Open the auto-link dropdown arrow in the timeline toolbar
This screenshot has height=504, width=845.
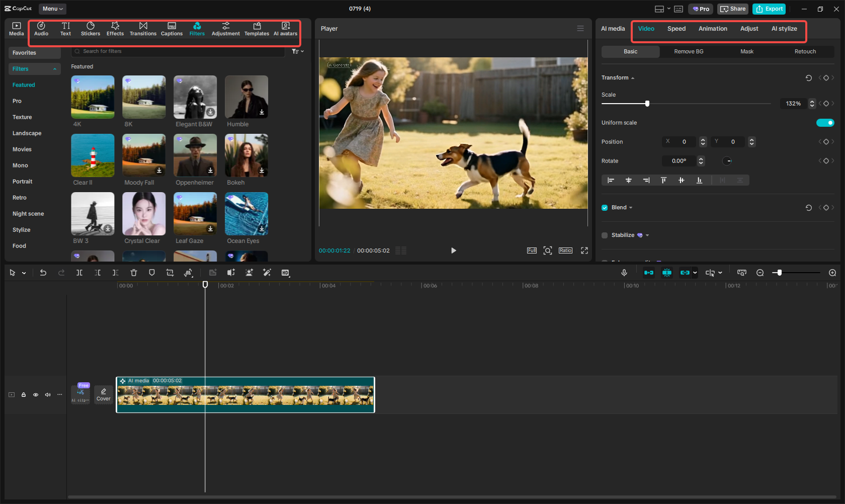696,273
